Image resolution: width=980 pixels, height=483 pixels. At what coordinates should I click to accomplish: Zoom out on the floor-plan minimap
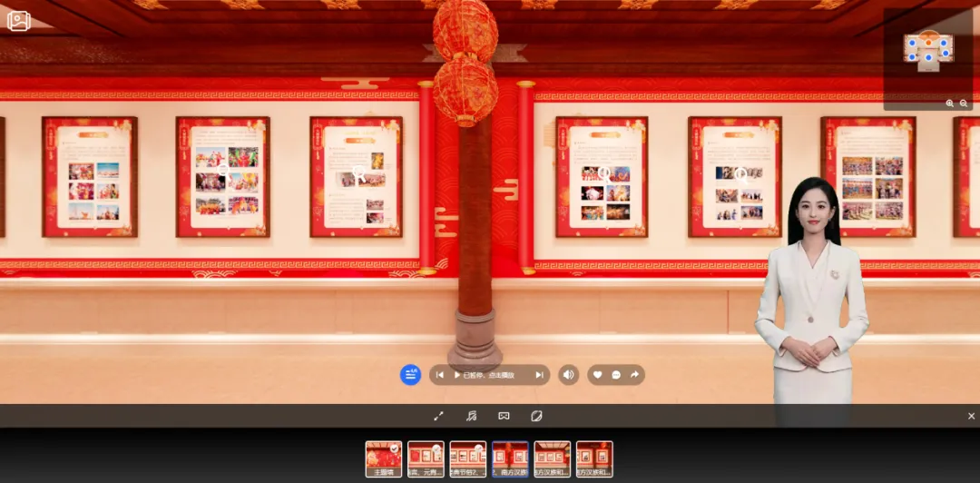click(963, 103)
